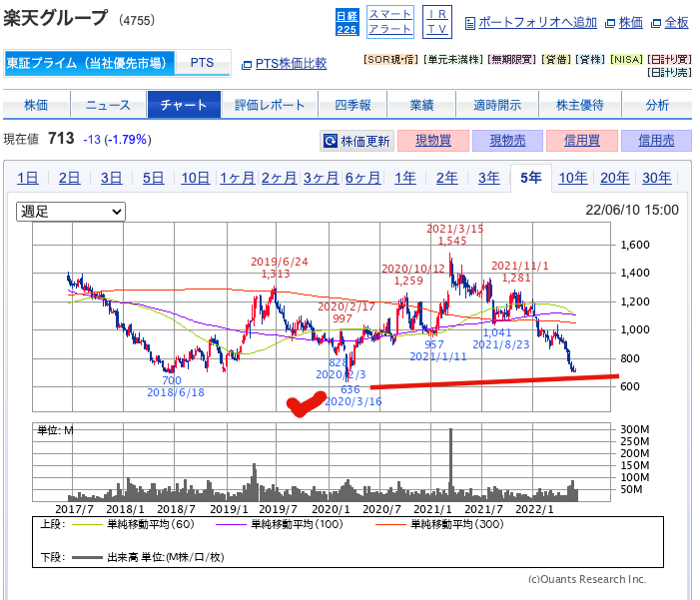Click the 単純移動平均(60) legend entry
Image resolution: width=700 pixels, height=600 pixels.
coord(133,524)
